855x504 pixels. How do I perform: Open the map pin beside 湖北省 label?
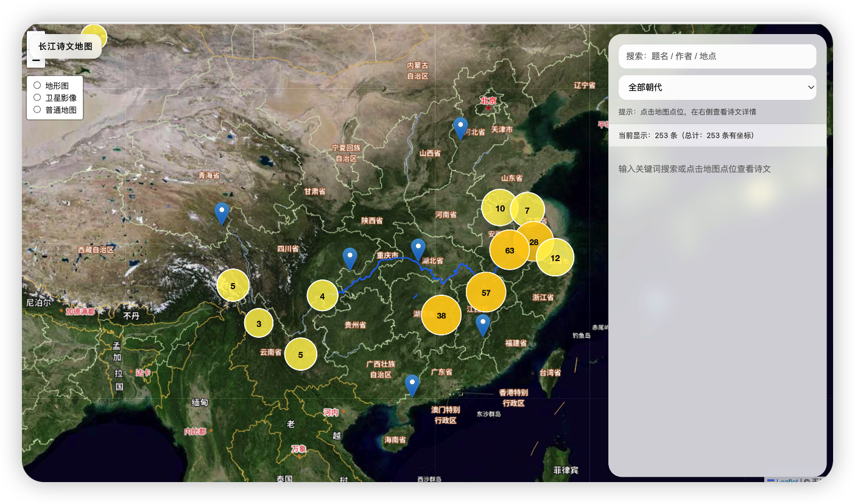(418, 250)
